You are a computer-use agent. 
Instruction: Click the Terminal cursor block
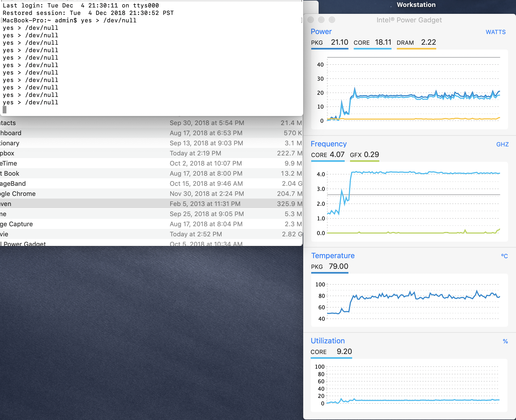pos(5,110)
